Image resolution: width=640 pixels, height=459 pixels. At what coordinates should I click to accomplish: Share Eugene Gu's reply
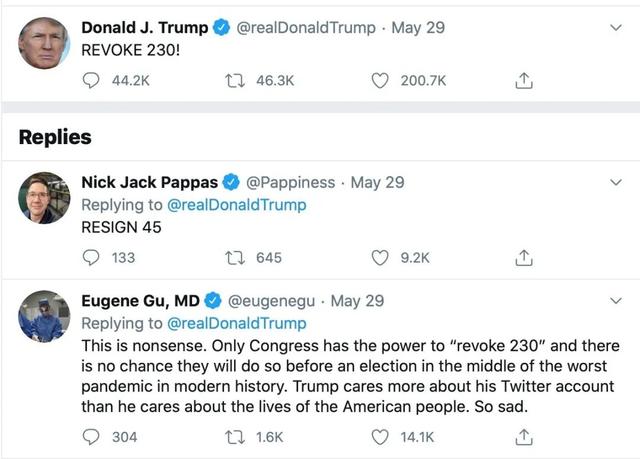(x=522, y=436)
